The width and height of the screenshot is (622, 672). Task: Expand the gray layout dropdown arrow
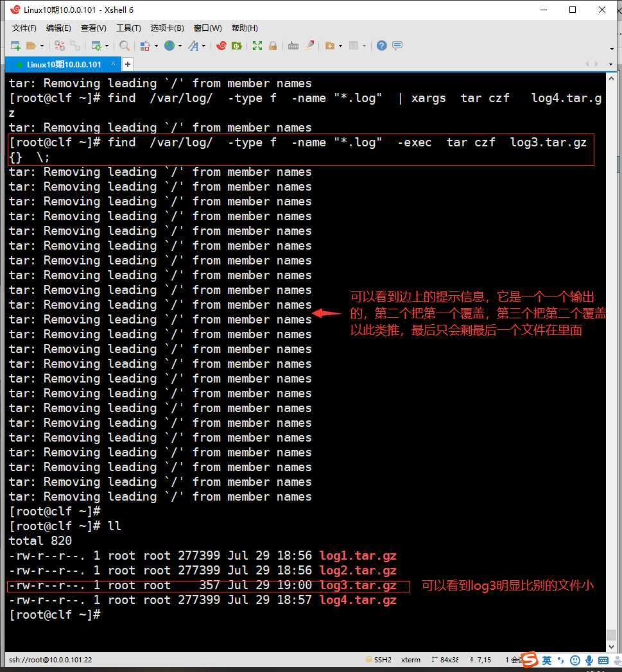pyautogui.click(x=365, y=46)
